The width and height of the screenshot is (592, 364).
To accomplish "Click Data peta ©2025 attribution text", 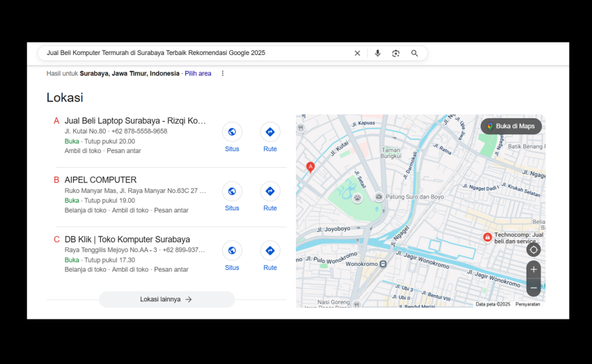I will coord(492,304).
